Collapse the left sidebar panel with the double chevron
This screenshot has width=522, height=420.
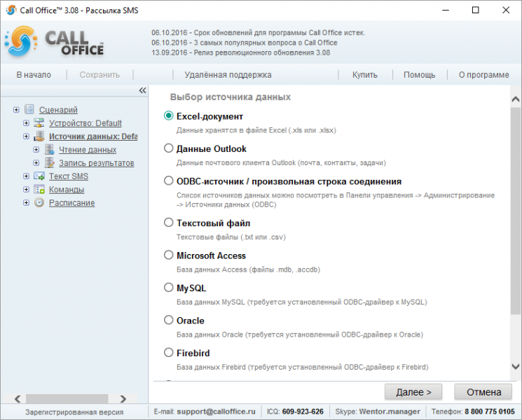[x=142, y=90]
